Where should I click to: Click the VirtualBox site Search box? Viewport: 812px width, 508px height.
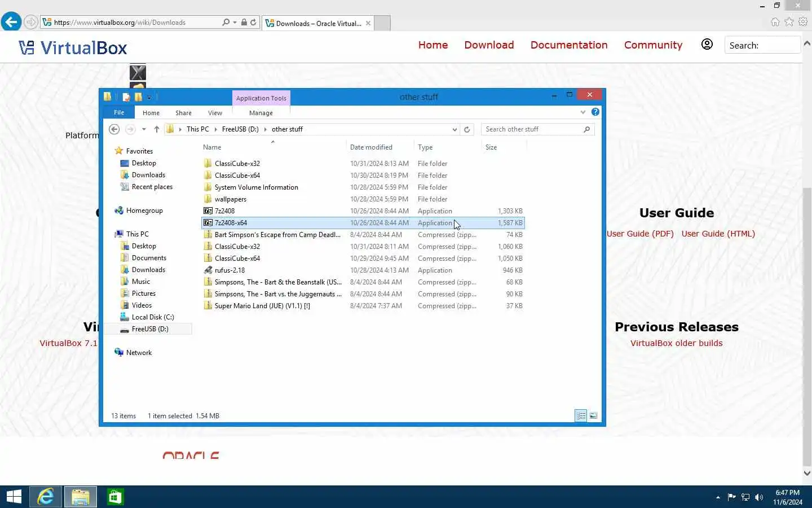tap(762, 45)
